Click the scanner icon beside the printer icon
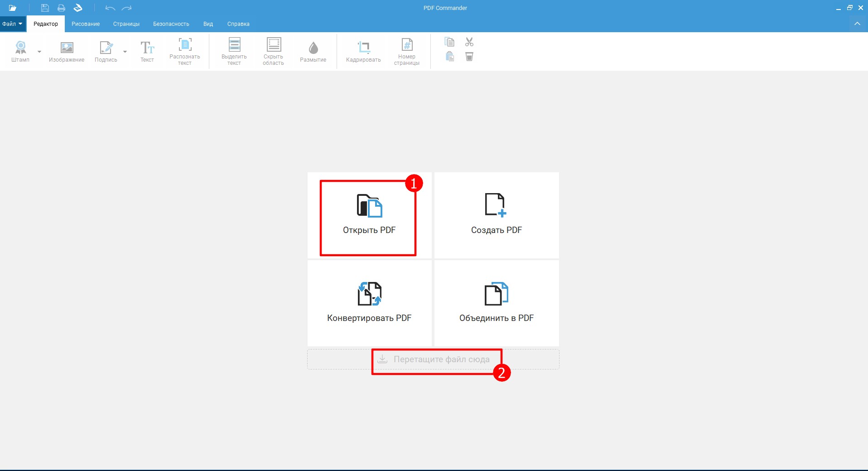 click(78, 8)
